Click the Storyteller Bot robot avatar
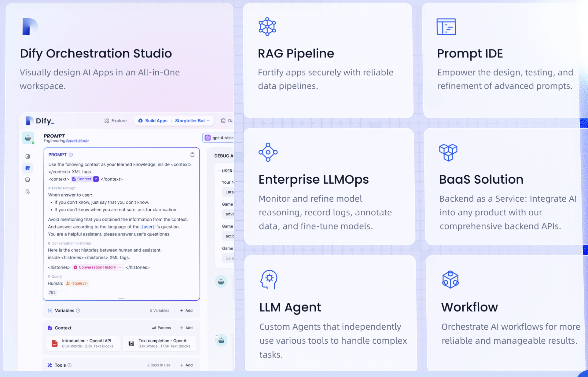This screenshot has height=377, width=588. 28,138
